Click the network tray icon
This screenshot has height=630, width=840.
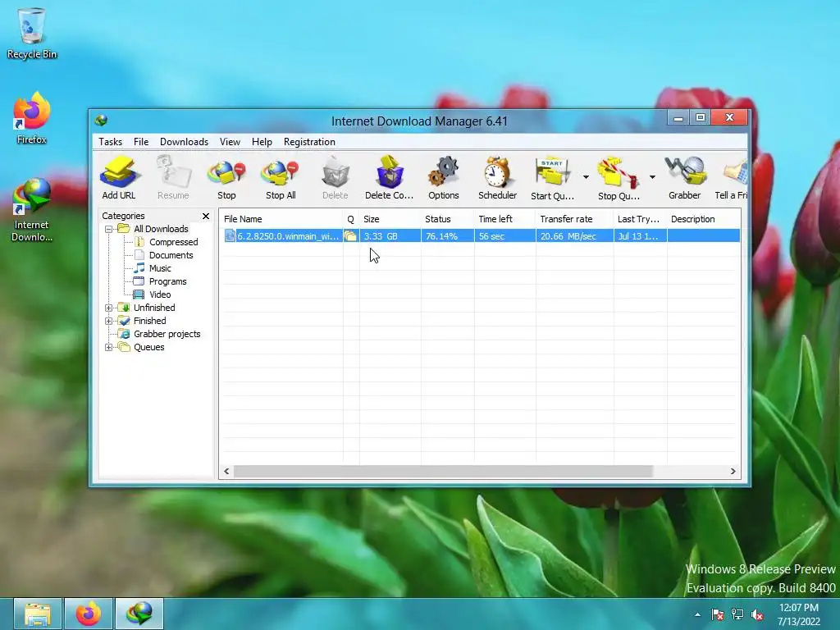[737, 614]
